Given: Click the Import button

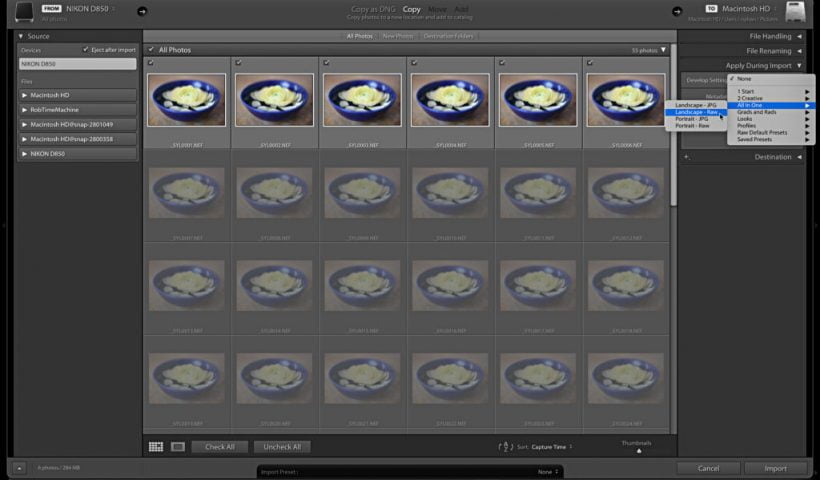Looking at the screenshot, I should (x=775, y=468).
